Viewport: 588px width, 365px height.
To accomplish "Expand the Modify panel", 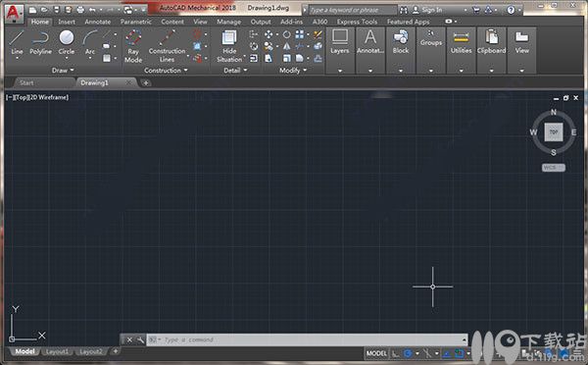I will click(293, 71).
